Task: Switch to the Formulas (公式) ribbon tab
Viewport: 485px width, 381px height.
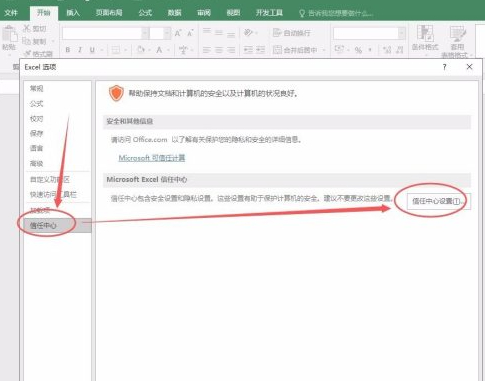Action: tap(145, 13)
